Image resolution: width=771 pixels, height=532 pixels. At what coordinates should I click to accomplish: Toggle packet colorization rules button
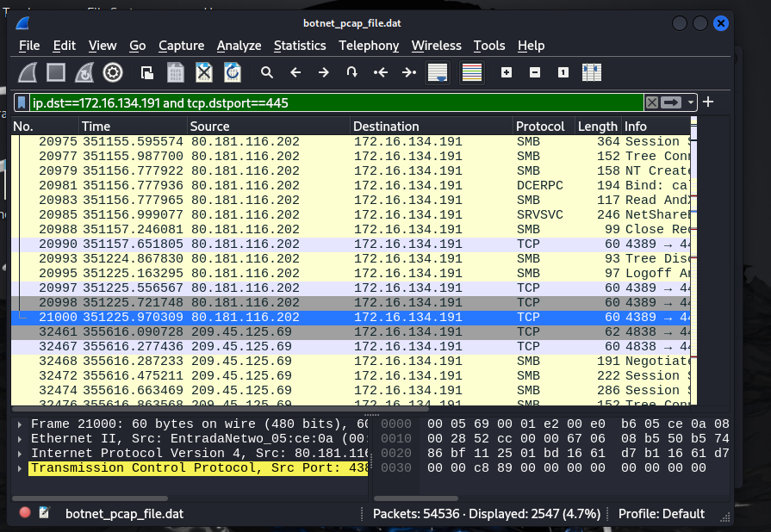click(472, 72)
